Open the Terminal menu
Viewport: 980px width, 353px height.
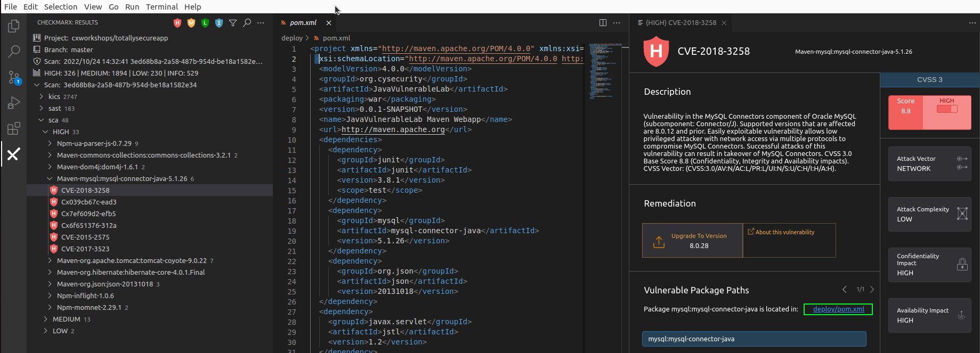click(162, 6)
